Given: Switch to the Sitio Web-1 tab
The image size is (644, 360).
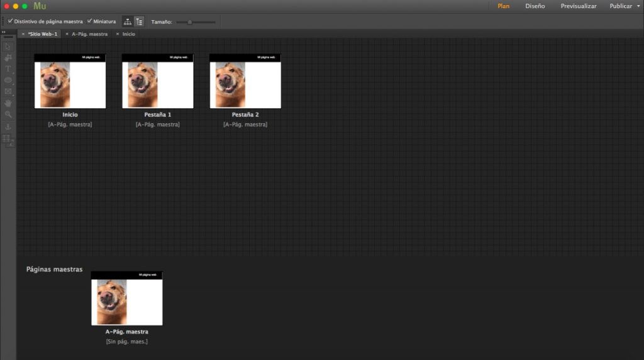Looking at the screenshot, I should click(43, 34).
